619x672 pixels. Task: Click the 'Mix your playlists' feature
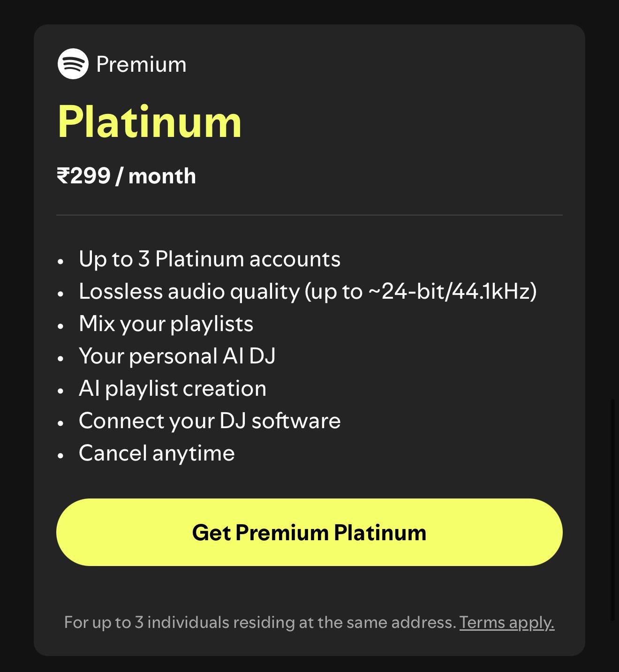(166, 324)
